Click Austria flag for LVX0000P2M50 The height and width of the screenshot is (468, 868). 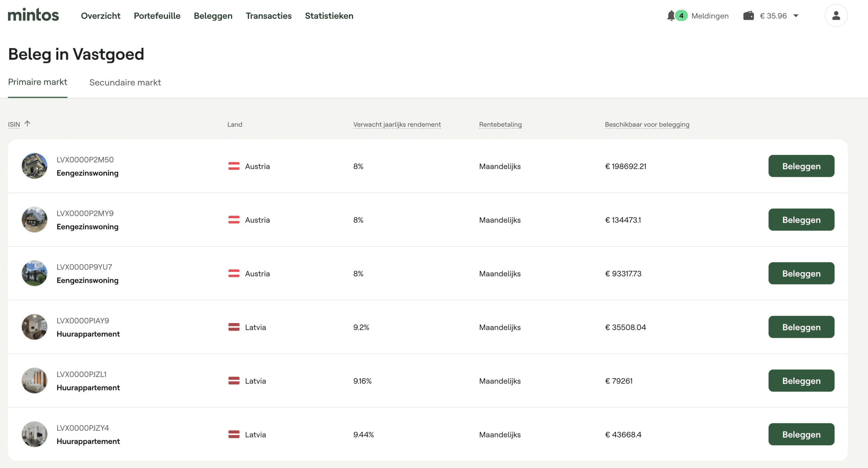[x=234, y=166]
